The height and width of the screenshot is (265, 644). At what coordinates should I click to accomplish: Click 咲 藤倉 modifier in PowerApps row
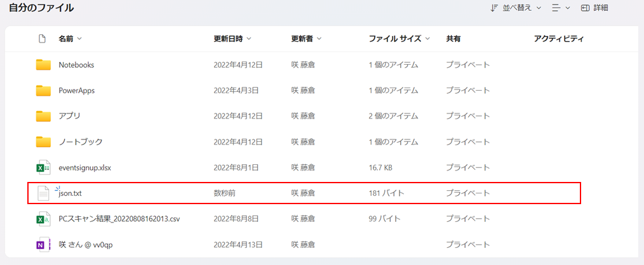pos(303,91)
